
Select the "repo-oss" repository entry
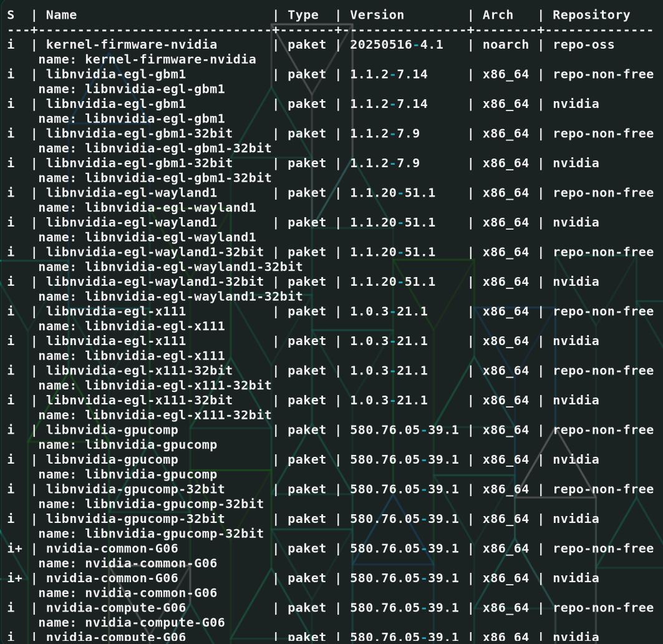(x=584, y=44)
